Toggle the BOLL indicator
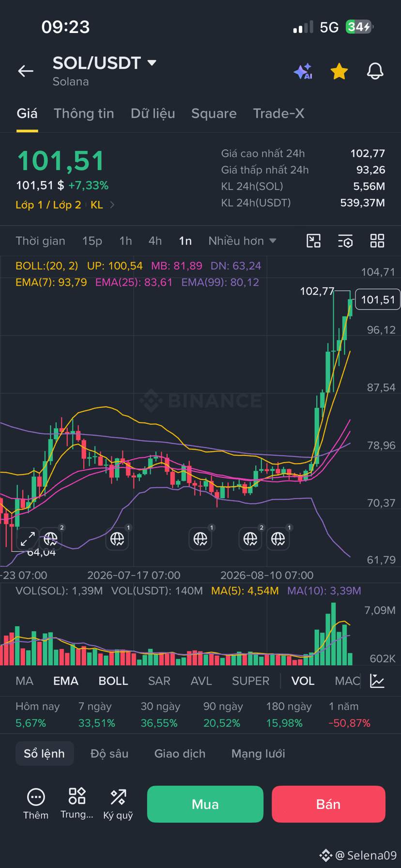This screenshot has height=868, width=401. tap(113, 681)
